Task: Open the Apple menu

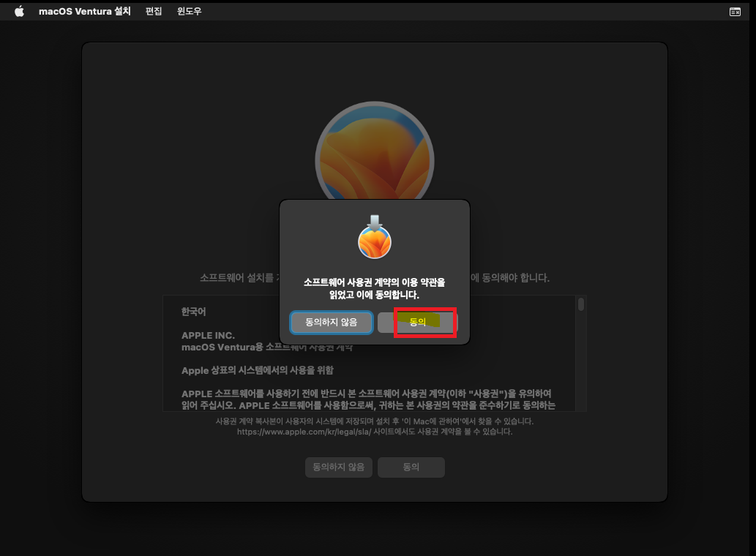Action: pos(19,11)
